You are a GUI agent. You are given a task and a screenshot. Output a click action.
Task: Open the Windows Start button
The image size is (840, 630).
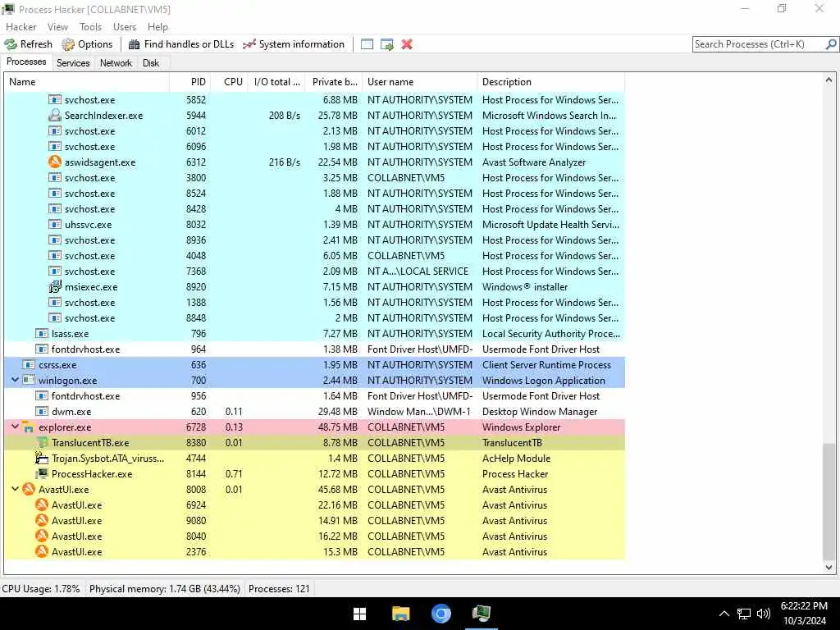(x=360, y=614)
